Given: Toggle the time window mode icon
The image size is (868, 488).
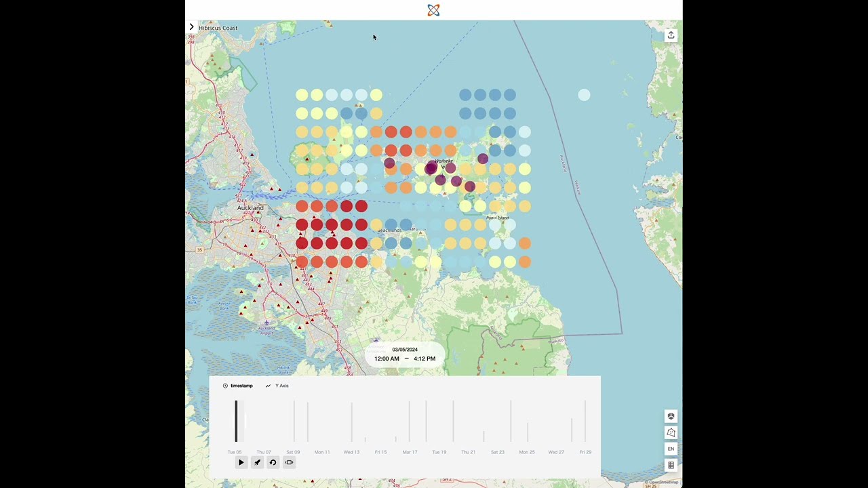Looking at the screenshot, I should pos(289,462).
